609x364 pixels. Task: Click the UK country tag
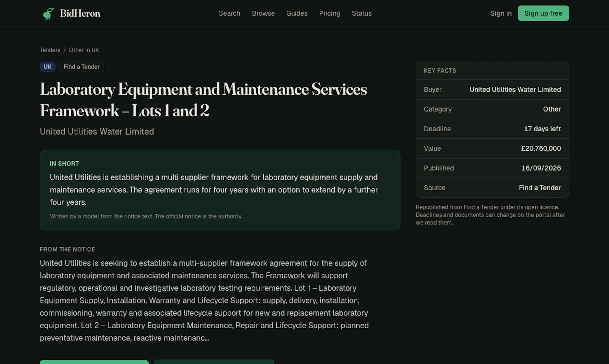48,67
